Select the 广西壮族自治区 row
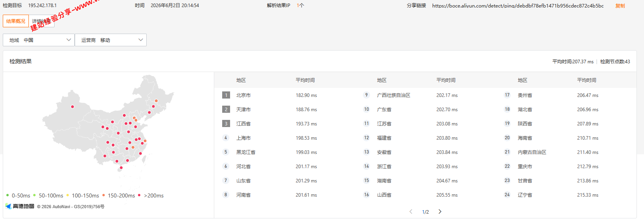 [x=425, y=95]
